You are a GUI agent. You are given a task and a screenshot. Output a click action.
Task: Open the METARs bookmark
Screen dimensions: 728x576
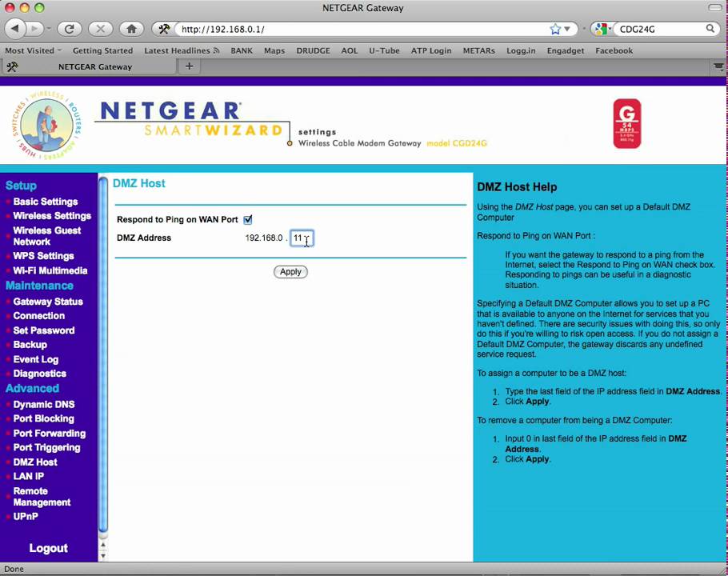478,50
